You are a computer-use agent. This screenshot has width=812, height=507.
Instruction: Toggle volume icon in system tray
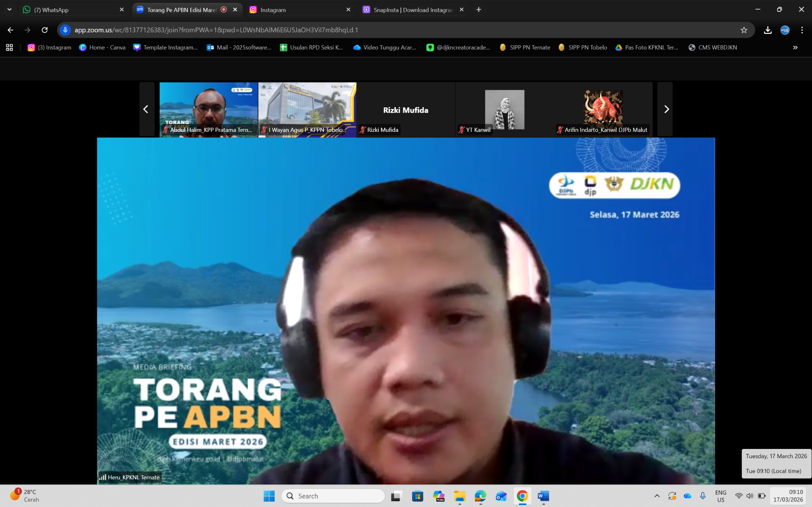(x=750, y=496)
